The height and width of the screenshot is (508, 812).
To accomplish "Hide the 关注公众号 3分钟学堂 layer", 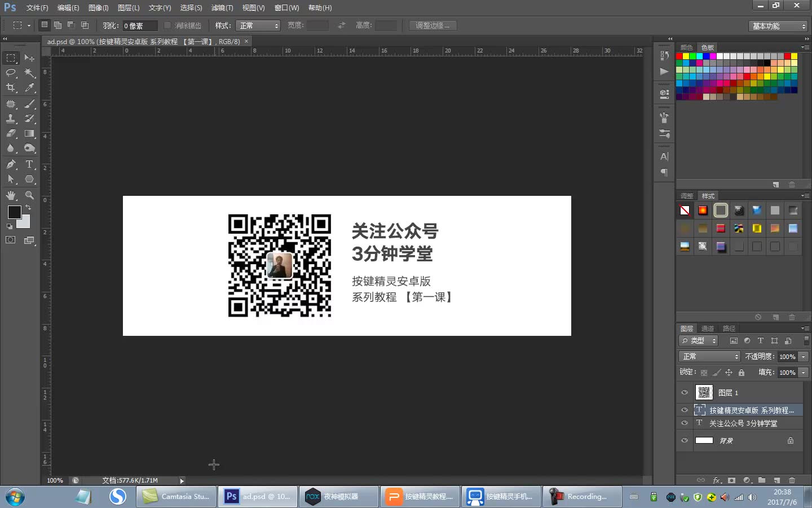I will 685,423.
